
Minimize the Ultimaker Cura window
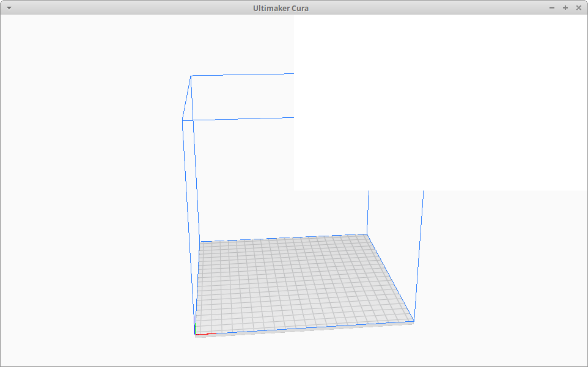551,8
